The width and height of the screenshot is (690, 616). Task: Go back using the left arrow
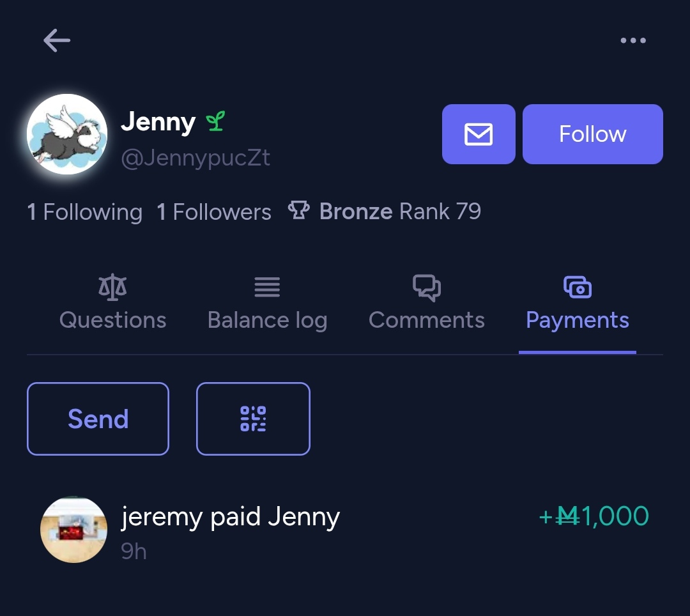point(57,40)
